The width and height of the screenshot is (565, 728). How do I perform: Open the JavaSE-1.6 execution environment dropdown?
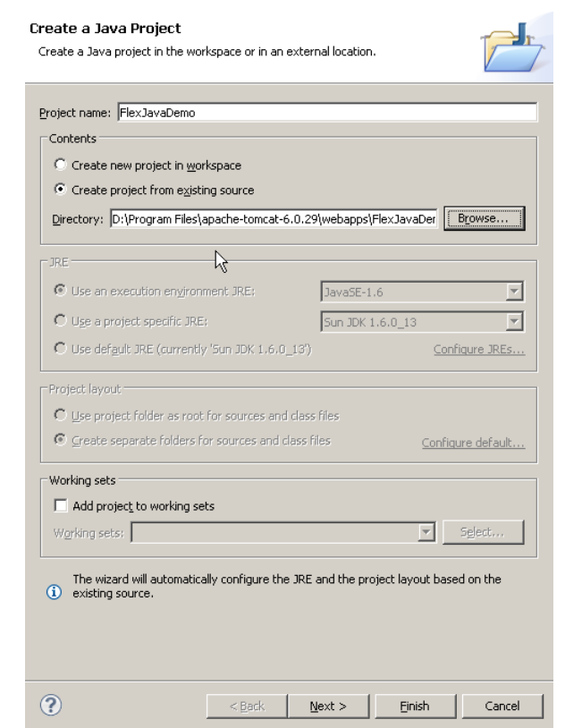click(423, 292)
